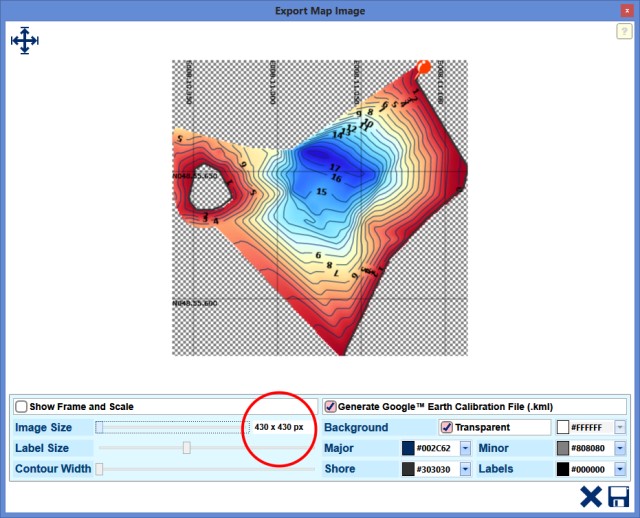Open the help question mark icon

click(622, 32)
